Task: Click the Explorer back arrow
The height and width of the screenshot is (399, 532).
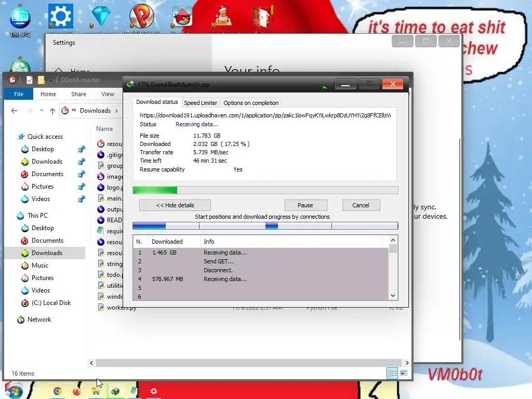Action: click(x=14, y=111)
